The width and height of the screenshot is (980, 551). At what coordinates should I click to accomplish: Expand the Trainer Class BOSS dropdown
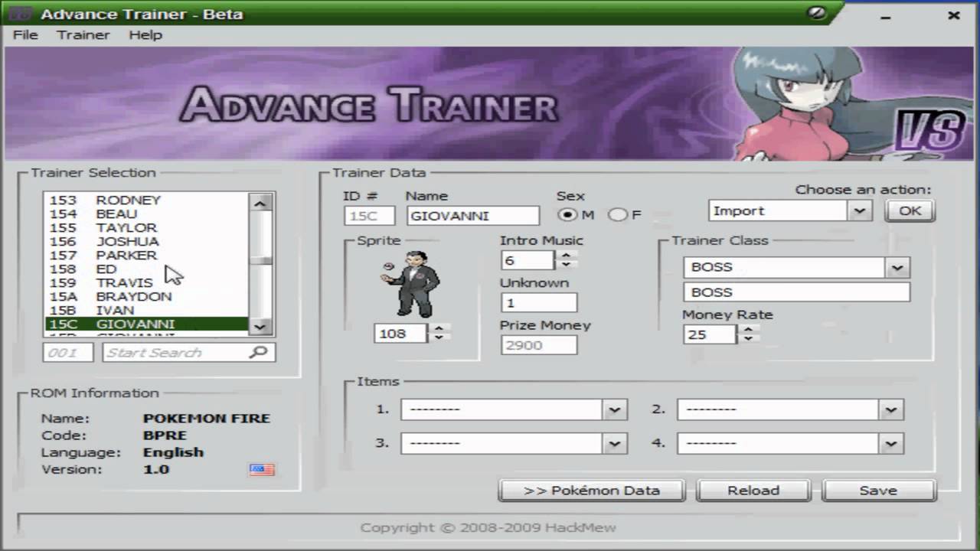(x=897, y=267)
